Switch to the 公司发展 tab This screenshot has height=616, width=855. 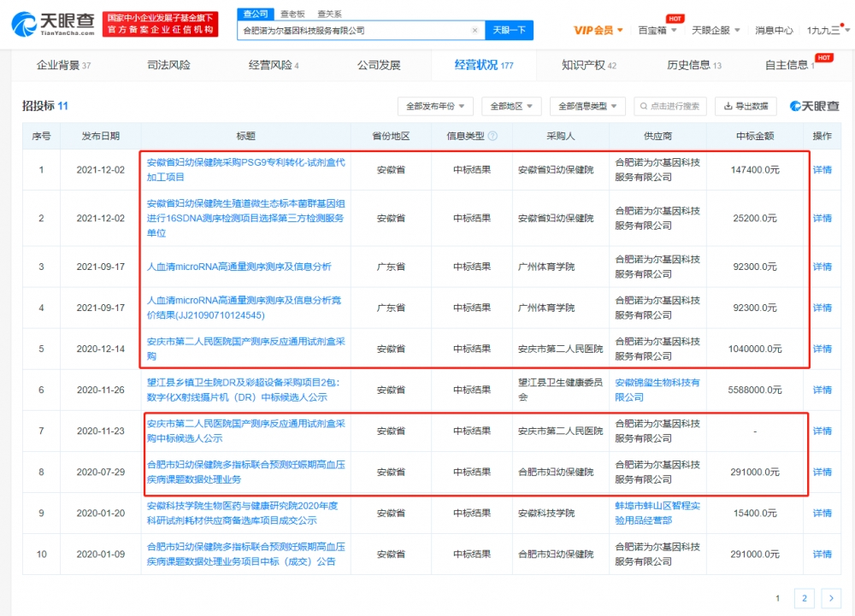[379, 65]
